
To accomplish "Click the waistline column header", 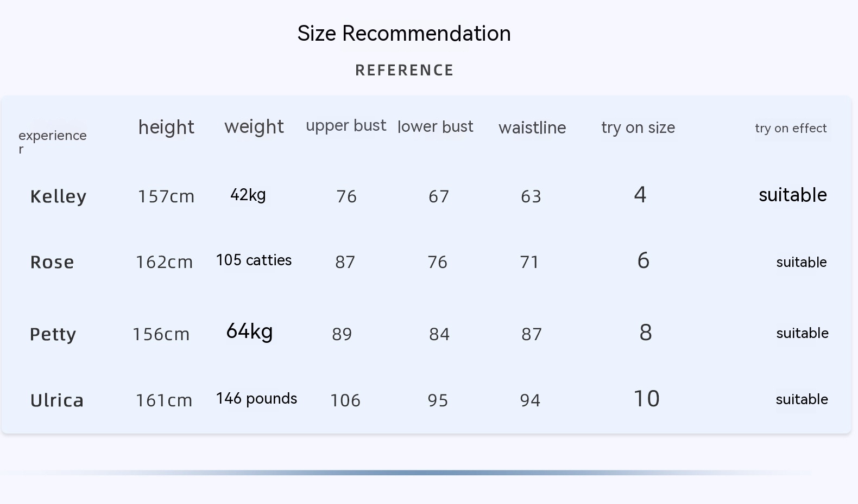I will pos(532,128).
